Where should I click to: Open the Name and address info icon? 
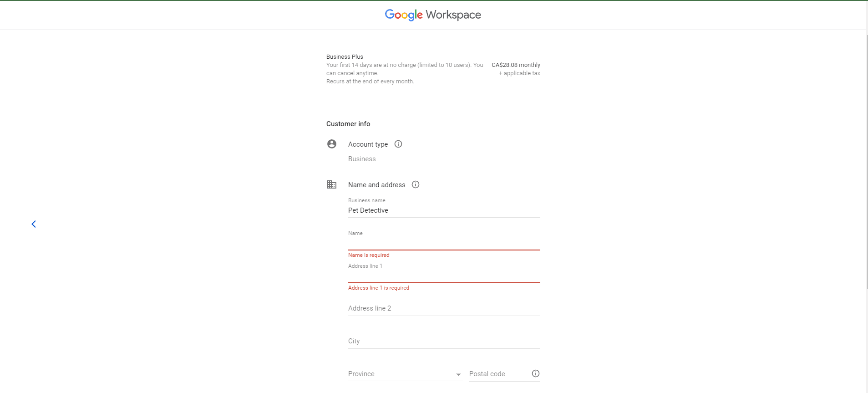[416, 184]
